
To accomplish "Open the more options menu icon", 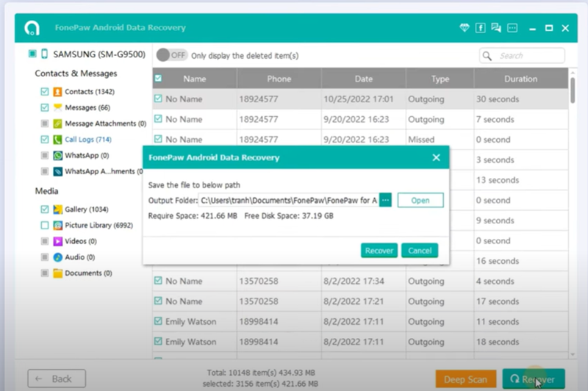I will coord(512,28).
